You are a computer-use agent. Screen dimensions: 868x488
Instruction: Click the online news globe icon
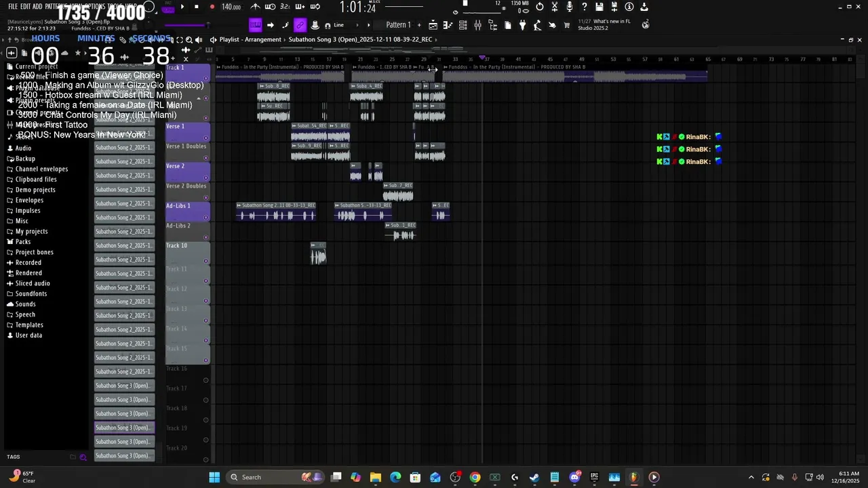[646, 24]
